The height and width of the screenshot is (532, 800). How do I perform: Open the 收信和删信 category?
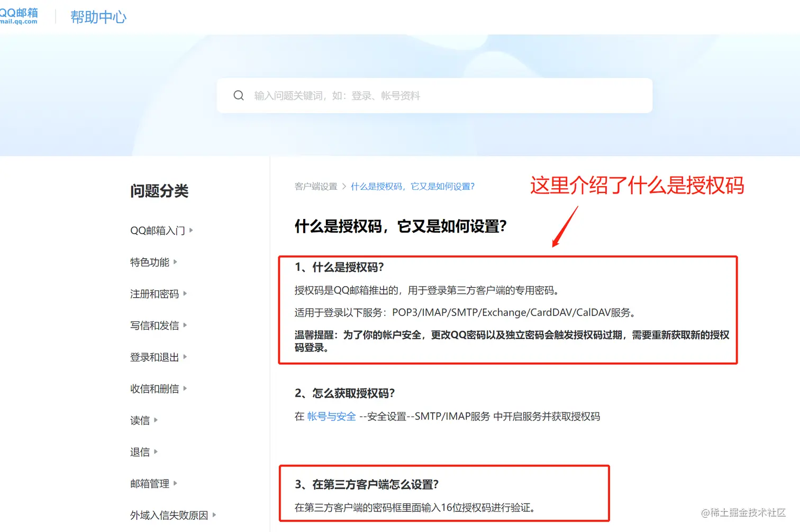154,389
